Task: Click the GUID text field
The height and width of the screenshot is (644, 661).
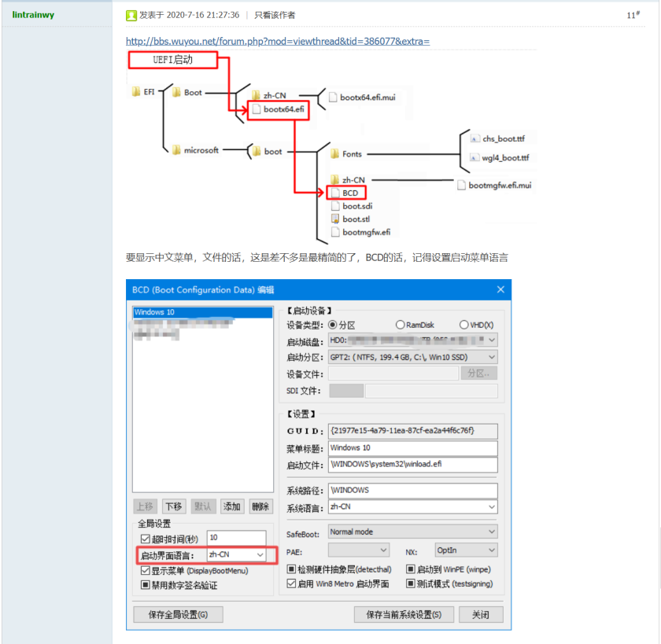Action: 412,431
